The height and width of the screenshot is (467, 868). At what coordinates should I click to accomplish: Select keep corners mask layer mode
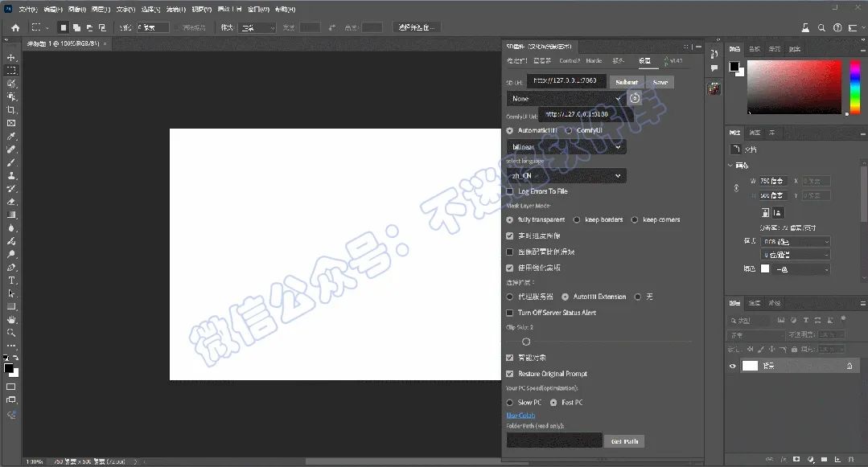tap(635, 219)
